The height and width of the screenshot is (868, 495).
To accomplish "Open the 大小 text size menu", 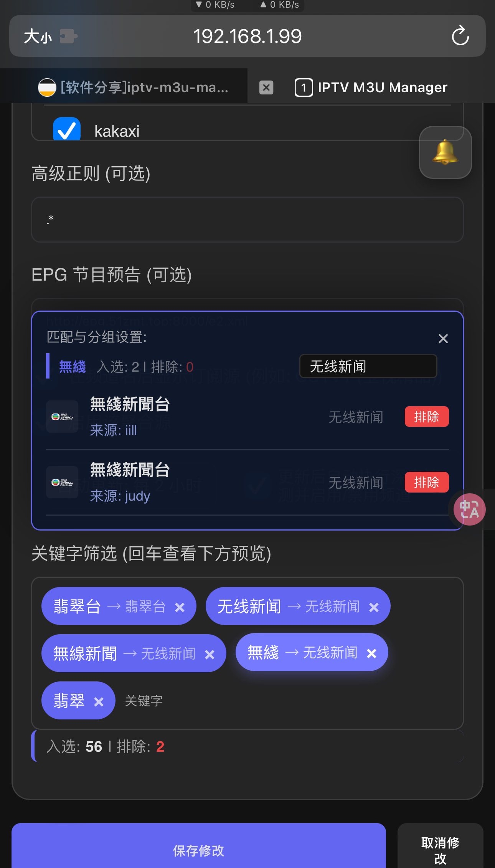I will coord(38,36).
